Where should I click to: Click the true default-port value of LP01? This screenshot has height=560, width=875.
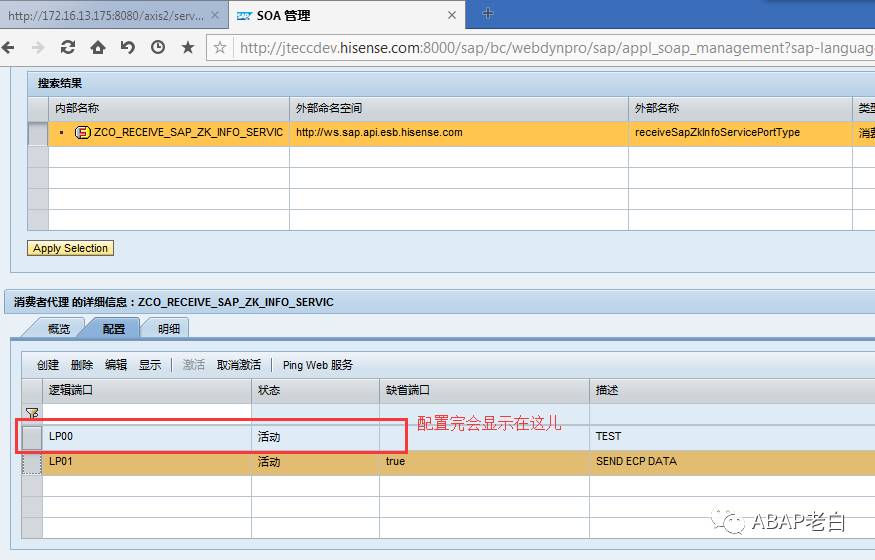point(395,461)
